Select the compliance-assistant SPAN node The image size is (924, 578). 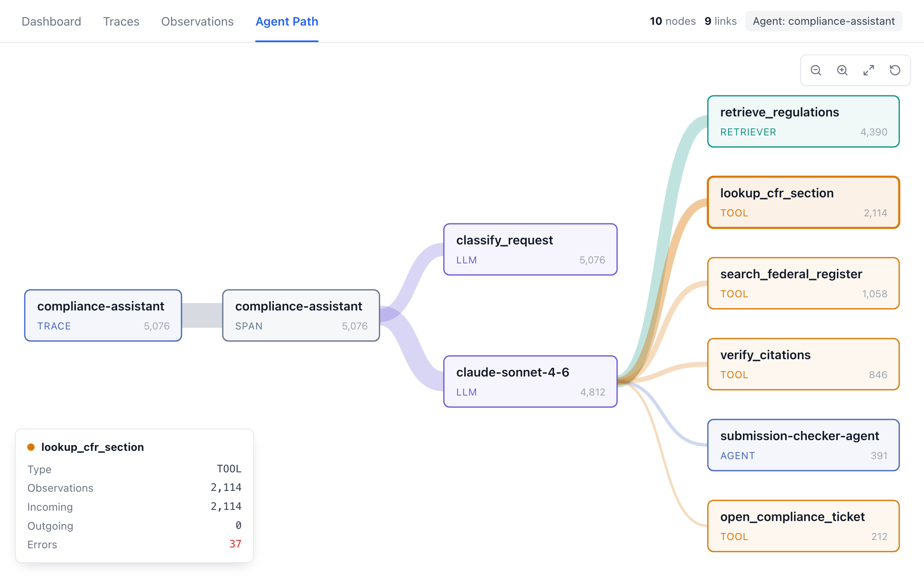(301, 315)
